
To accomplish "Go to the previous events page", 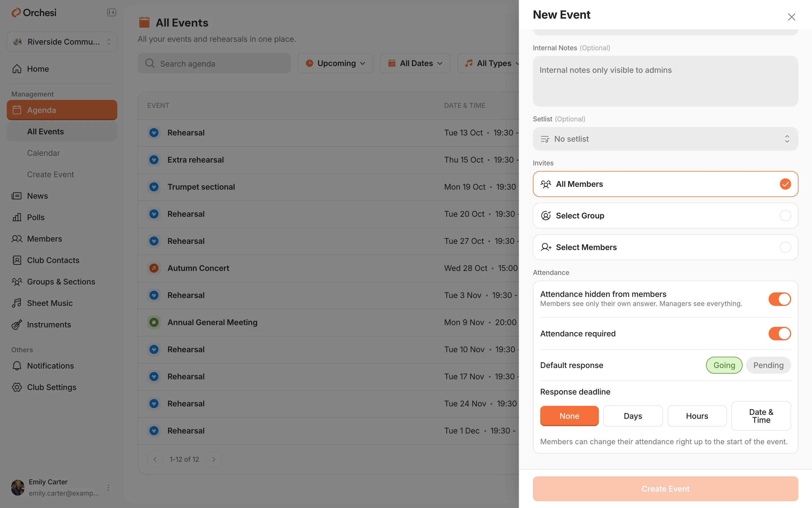I will pyautogui.click(x=155, y=459).
